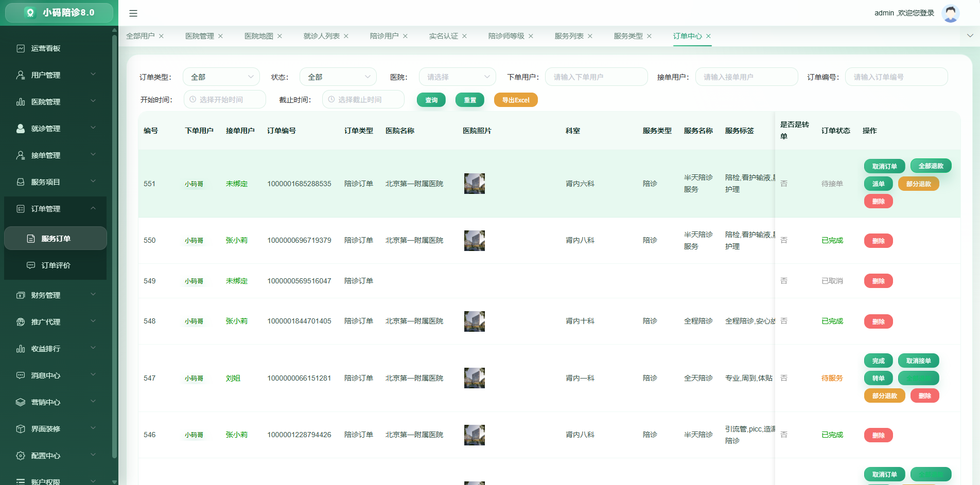
Task: Click the 小码陪诊8.0 logo
Action: click(x=59, y=13)
